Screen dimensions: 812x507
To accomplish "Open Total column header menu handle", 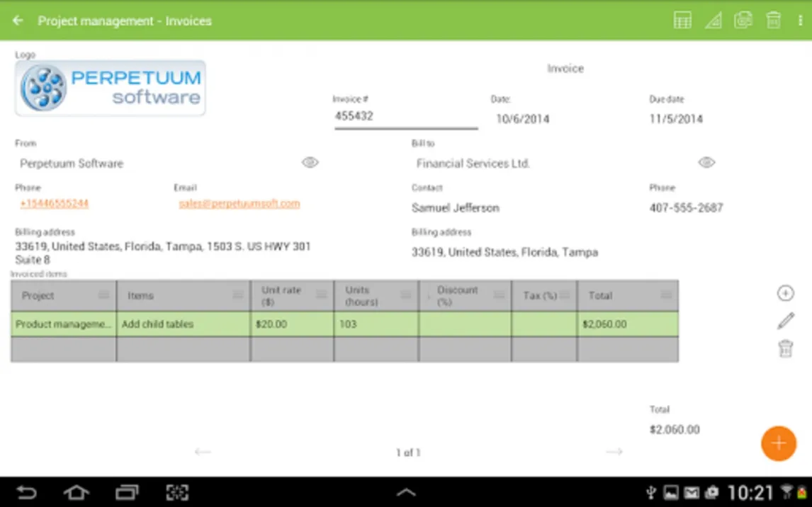I will pos(666,295).
